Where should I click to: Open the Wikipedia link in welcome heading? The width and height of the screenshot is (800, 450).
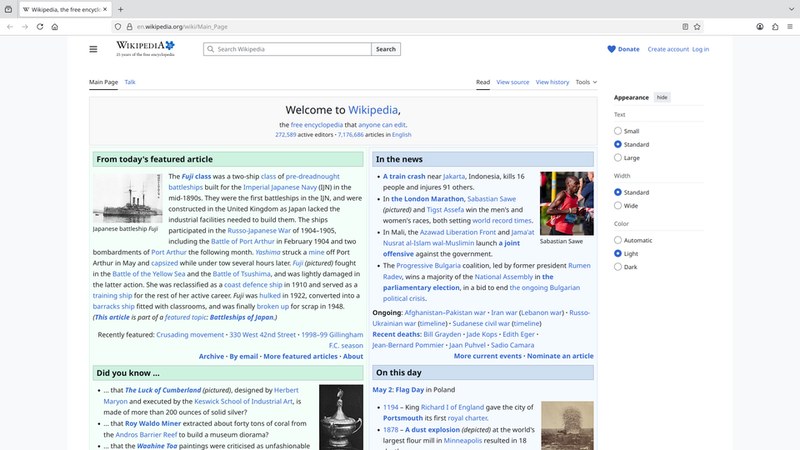373,110
